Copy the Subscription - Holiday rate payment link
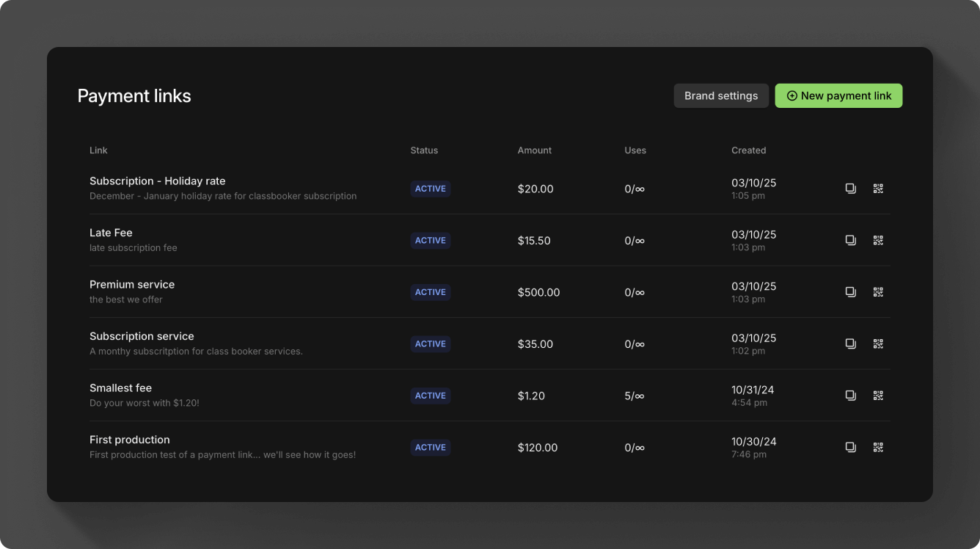The width and height of the screenshot is (980, 549). pos(850,189)
